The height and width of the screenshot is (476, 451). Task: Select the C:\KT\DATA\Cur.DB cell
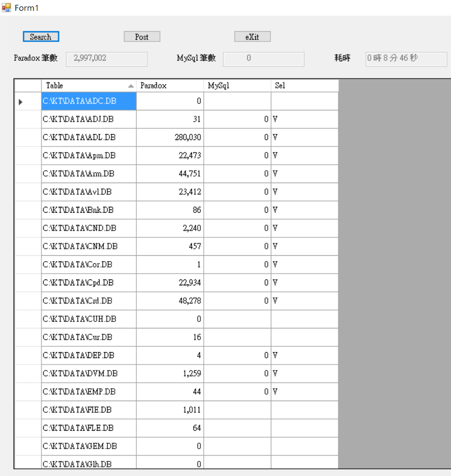89,337
